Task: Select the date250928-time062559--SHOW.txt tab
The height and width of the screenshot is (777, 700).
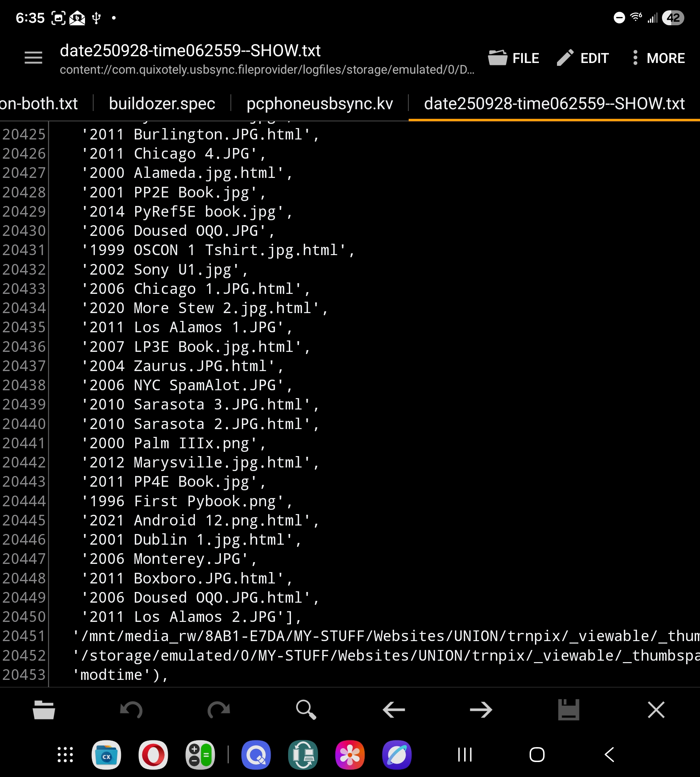Action: point(554,104)
